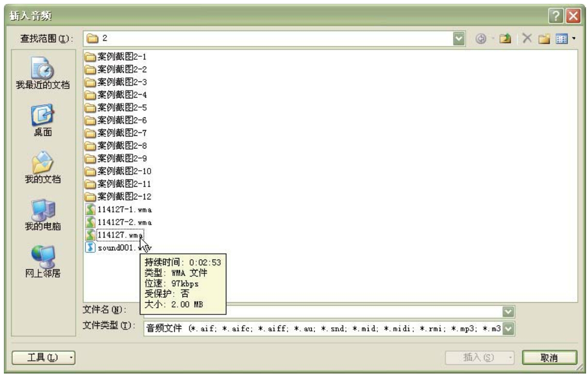Click audio file icon of 114127.wma
The image size is (588, 375).
coord(90,234)
